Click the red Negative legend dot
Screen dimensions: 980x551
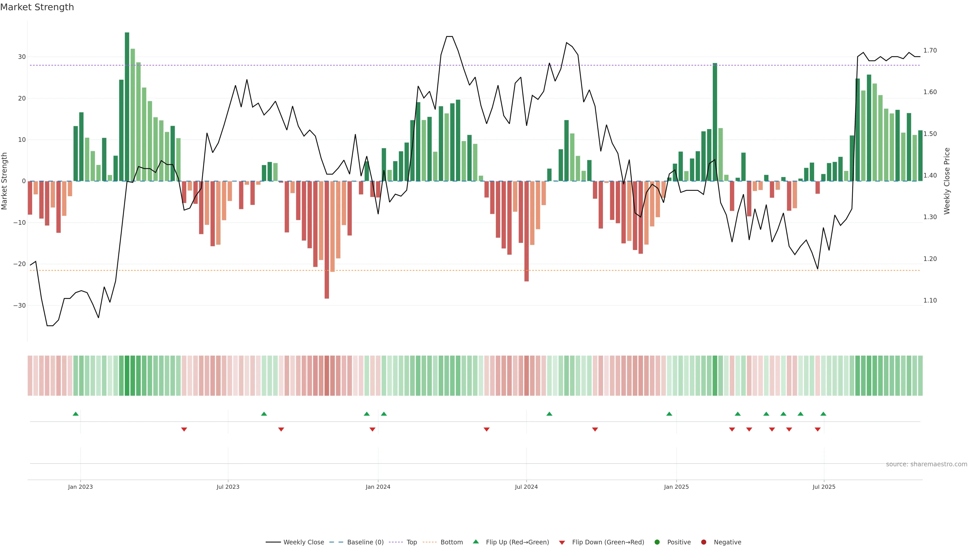pos(703,542)
